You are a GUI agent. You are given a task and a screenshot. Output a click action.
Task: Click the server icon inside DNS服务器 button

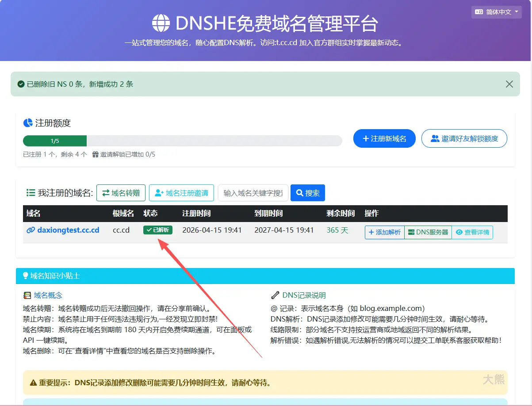coord(410,232)
